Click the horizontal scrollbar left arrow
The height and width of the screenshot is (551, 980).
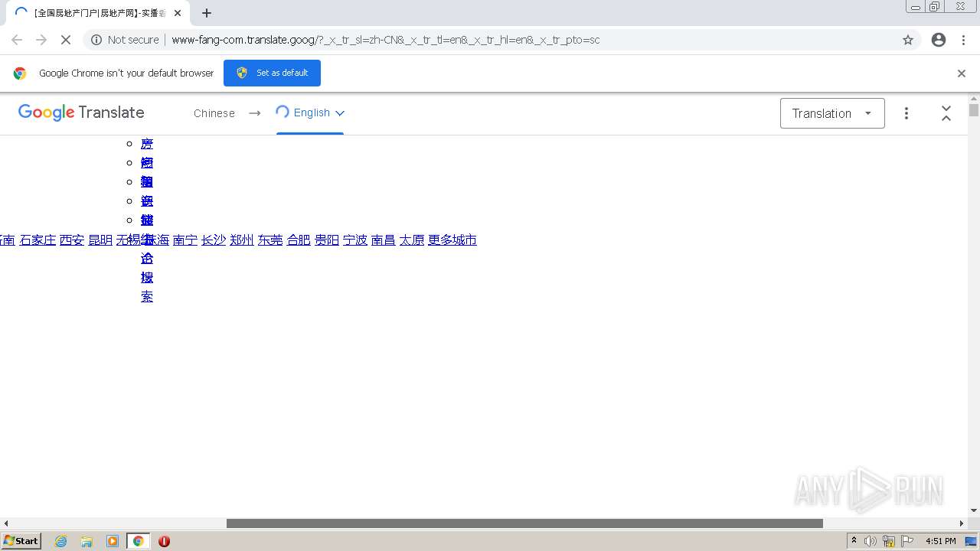[6, 523]
